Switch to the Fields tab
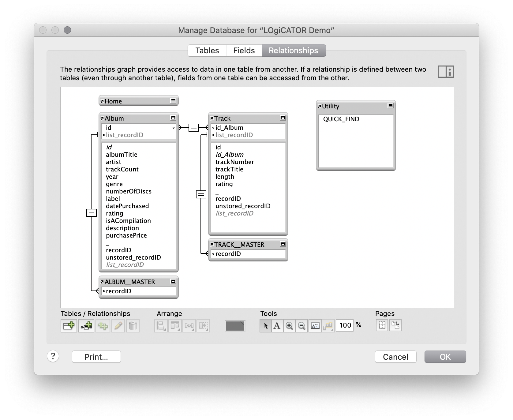 244,50
